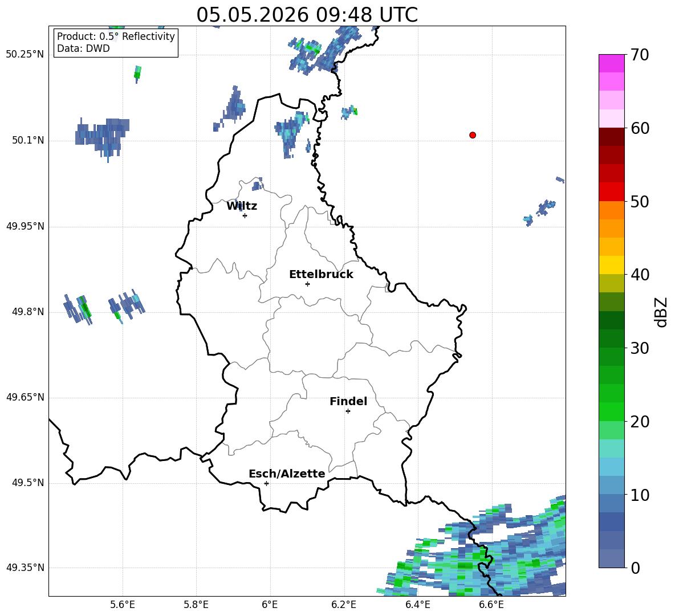Click the red dot marker on map
This screenshot has height=616, width=675.
473,135
